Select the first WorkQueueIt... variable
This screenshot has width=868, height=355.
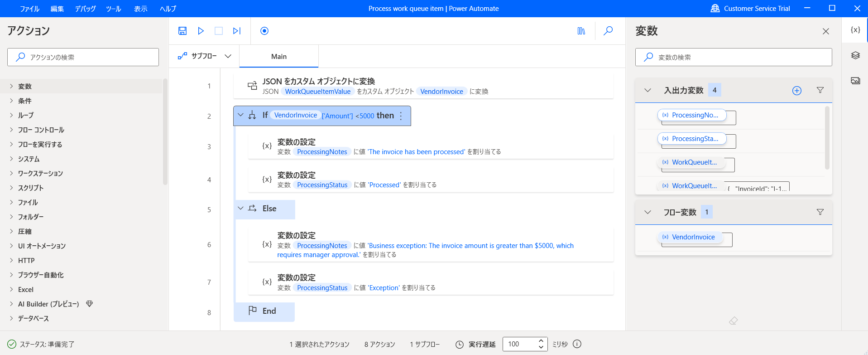click(x=691, y=162)
